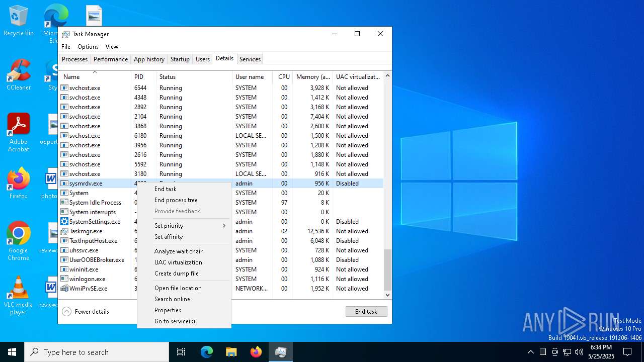644x362 pixels.
Task: Open the Action Center notification icon
Action: (627, 352)
